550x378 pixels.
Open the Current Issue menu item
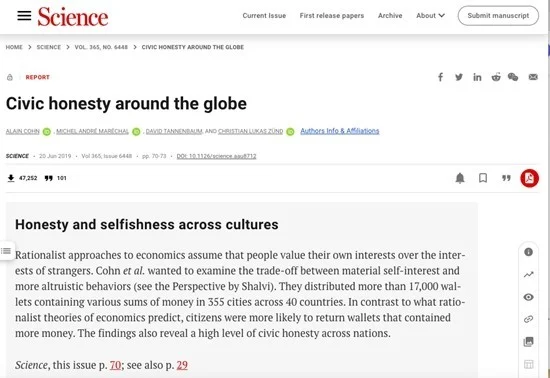click(264, 16)
